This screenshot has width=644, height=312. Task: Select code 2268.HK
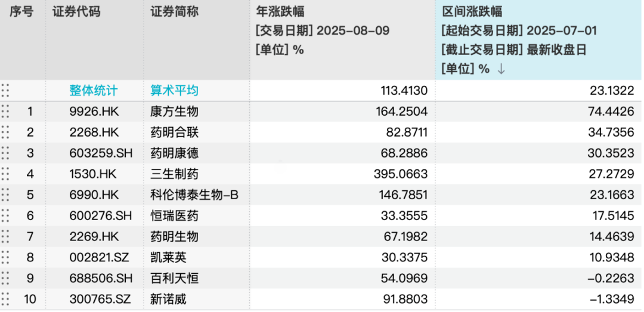click(93, 132)
